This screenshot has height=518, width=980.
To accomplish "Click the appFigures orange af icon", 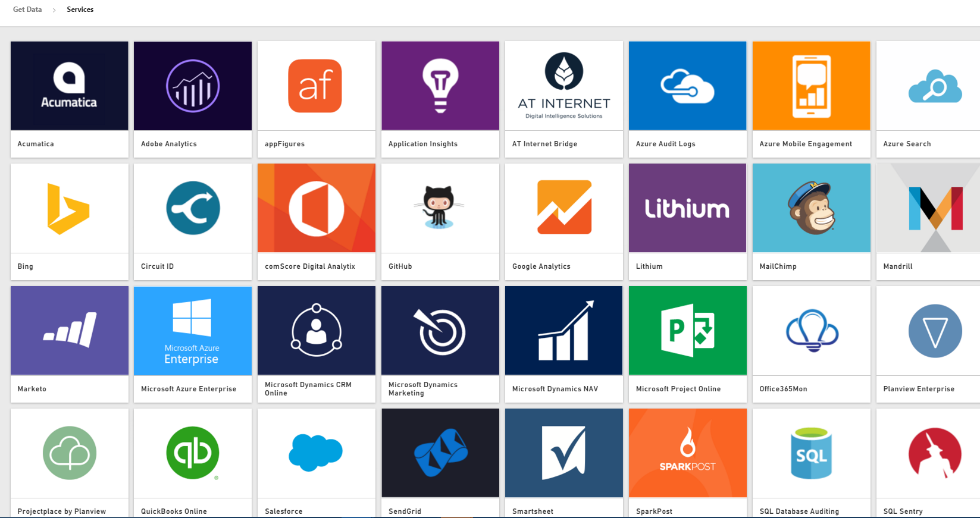I will click(315, 86).
